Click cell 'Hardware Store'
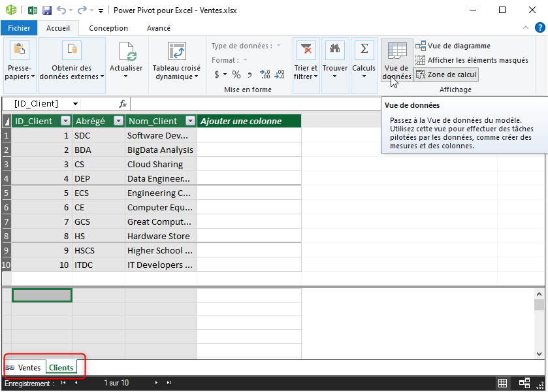548x392 pixels. coord(161,236)
